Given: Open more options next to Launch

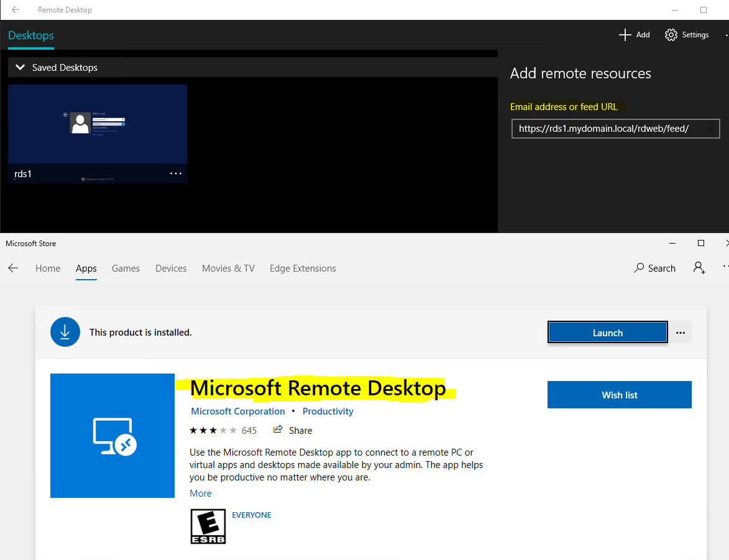Looking at the screenshot, I should click(x=681, y=333).
